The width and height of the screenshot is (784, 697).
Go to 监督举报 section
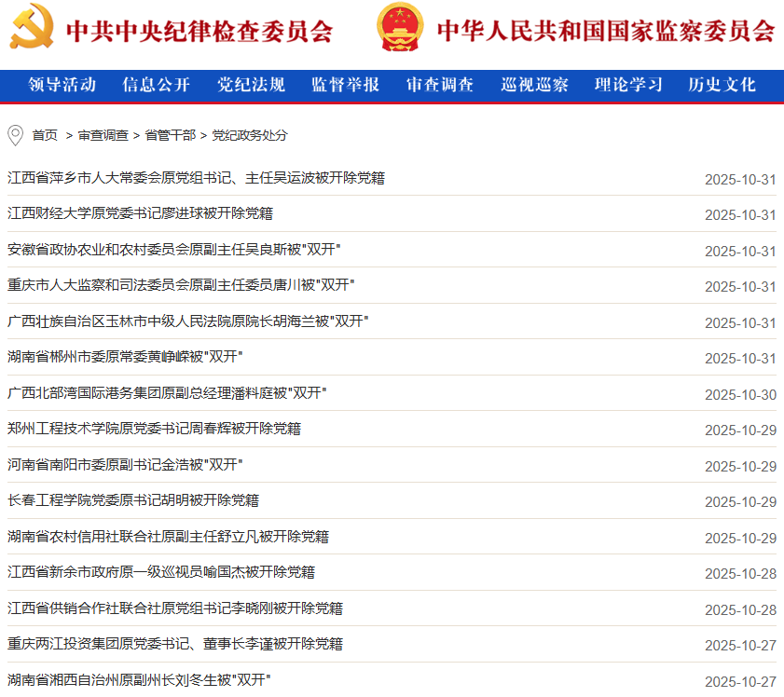coord(345,85)
